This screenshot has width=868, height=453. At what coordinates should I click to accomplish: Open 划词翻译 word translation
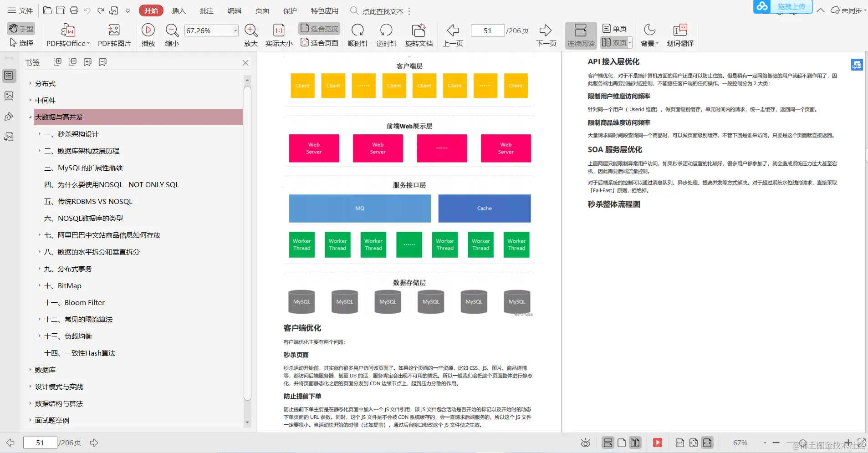coord(680,35)
